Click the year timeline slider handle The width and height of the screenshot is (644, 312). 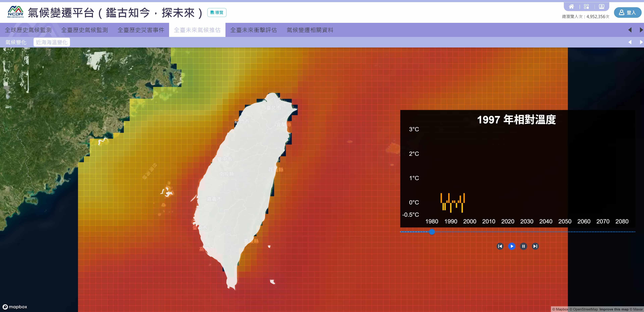pos(432,232)
